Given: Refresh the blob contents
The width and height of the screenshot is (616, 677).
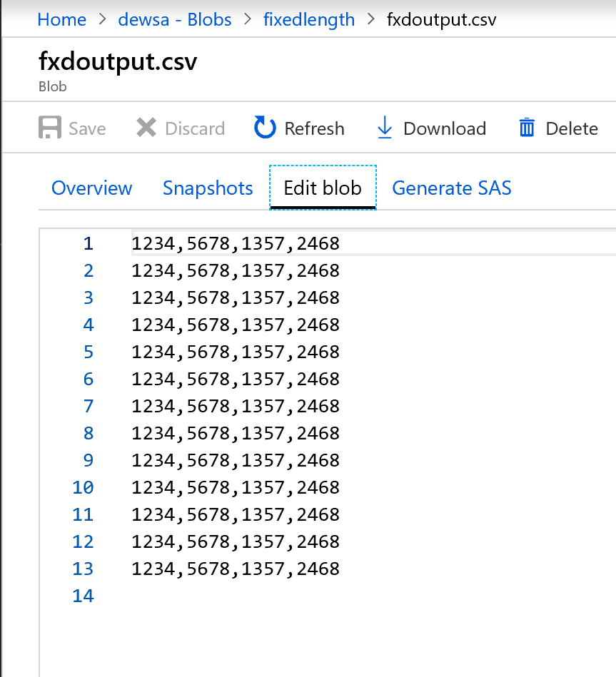Looking at the screenshot, I should 264,128.
